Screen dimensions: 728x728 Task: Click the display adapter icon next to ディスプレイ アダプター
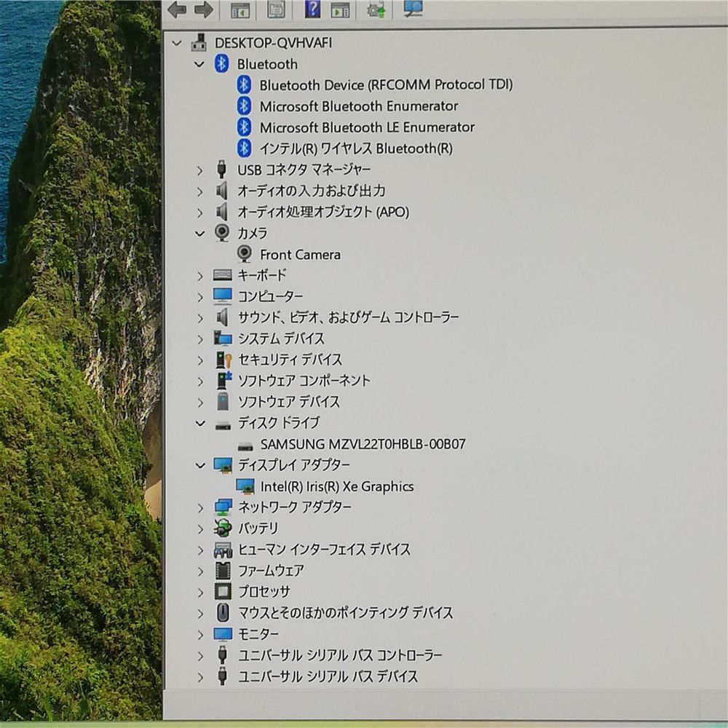click(x=222, y=465)
